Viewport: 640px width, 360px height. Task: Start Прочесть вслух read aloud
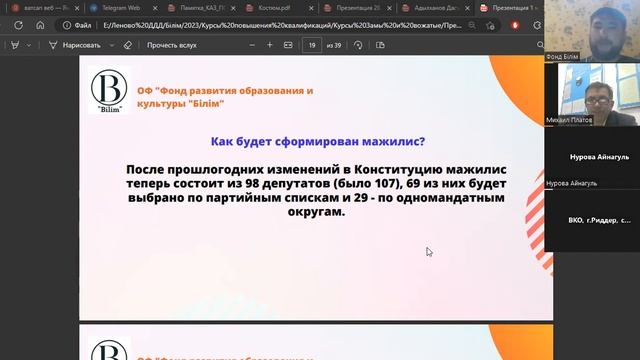point(172,45)
